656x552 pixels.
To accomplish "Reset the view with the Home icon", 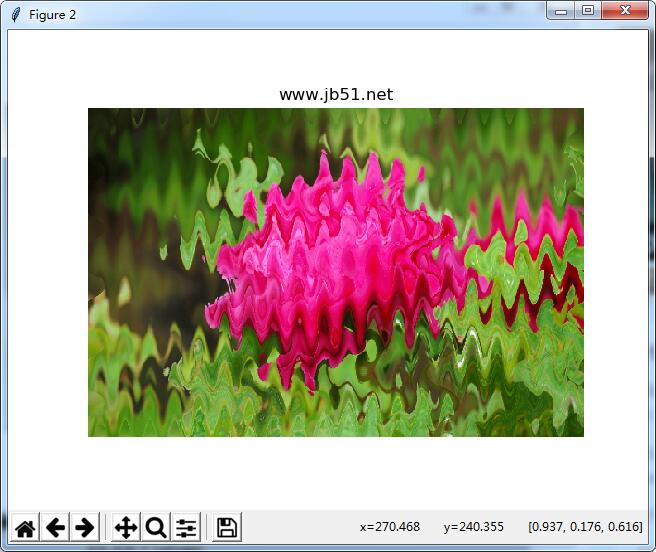I will (25, 527).
